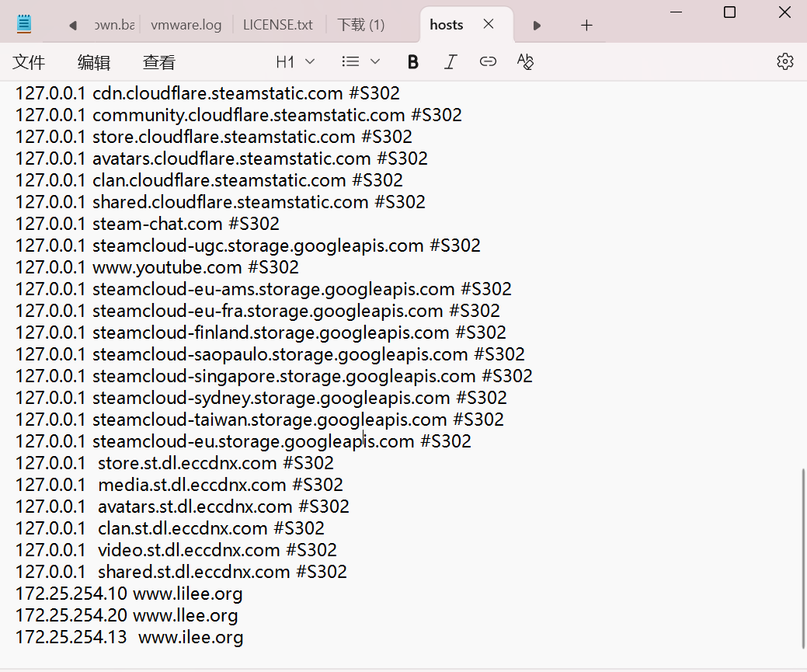Toggle bold formatting

412,62
